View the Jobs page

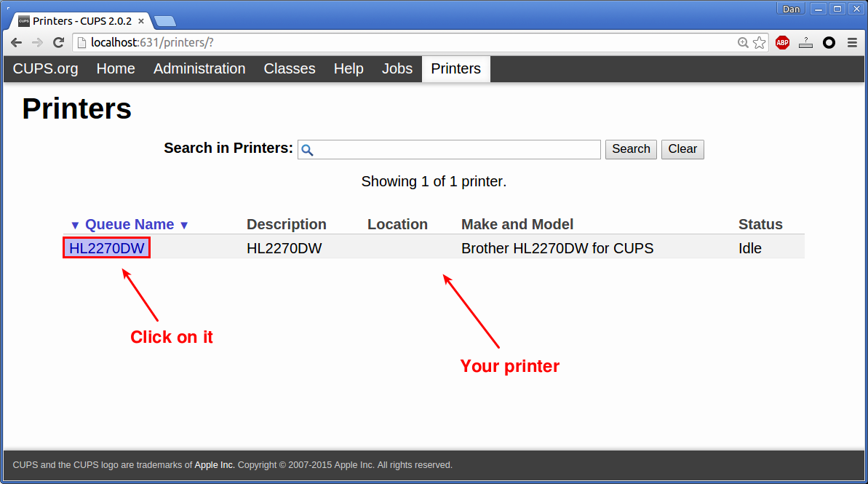tap(397, 68)
